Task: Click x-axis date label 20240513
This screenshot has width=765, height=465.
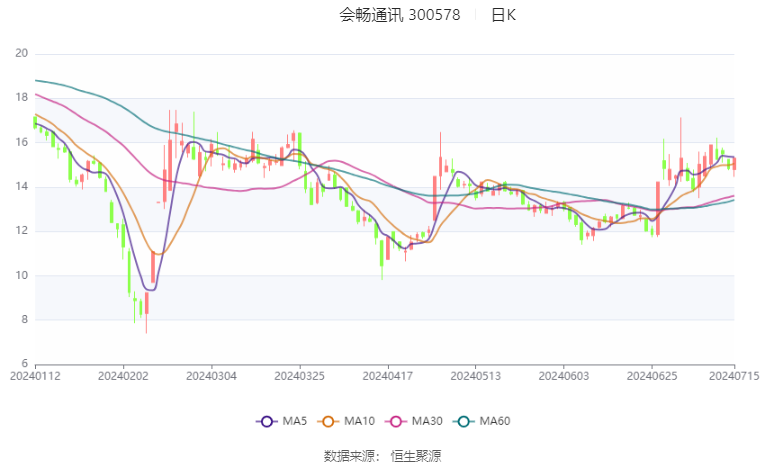Action: (x=476, y=376)
